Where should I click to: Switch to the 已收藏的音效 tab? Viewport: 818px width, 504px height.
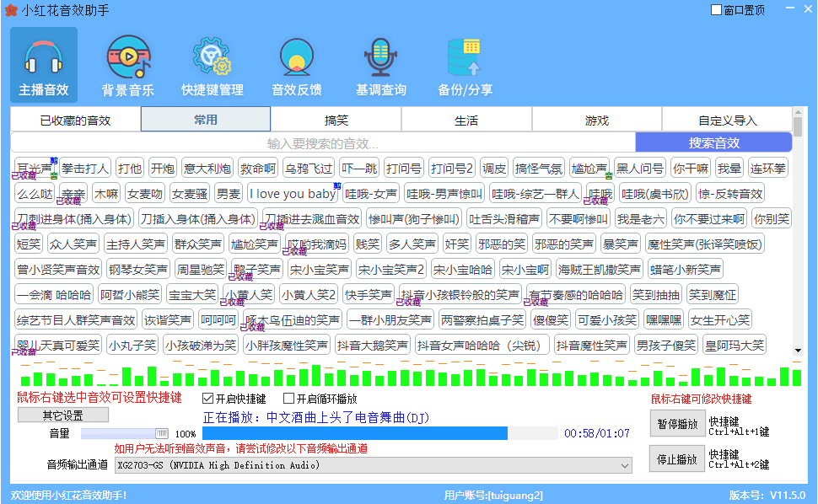pos(74,119)
